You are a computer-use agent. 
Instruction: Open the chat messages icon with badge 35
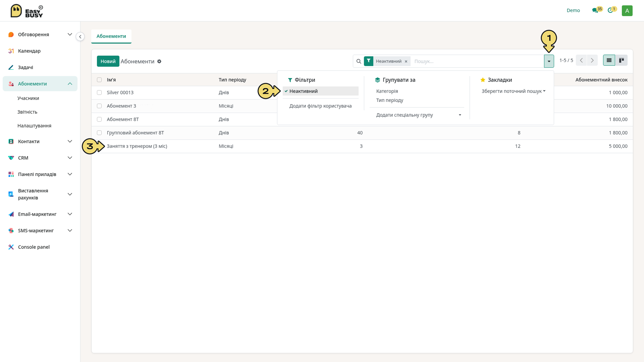595,10
